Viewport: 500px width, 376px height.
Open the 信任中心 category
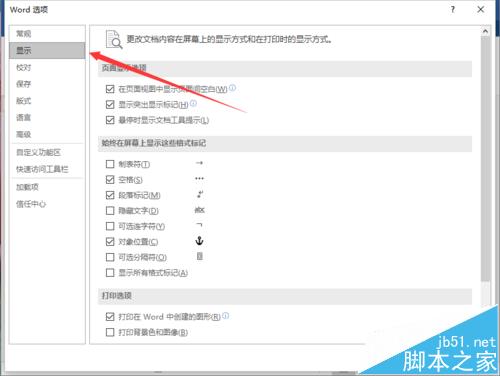point(47,204)
